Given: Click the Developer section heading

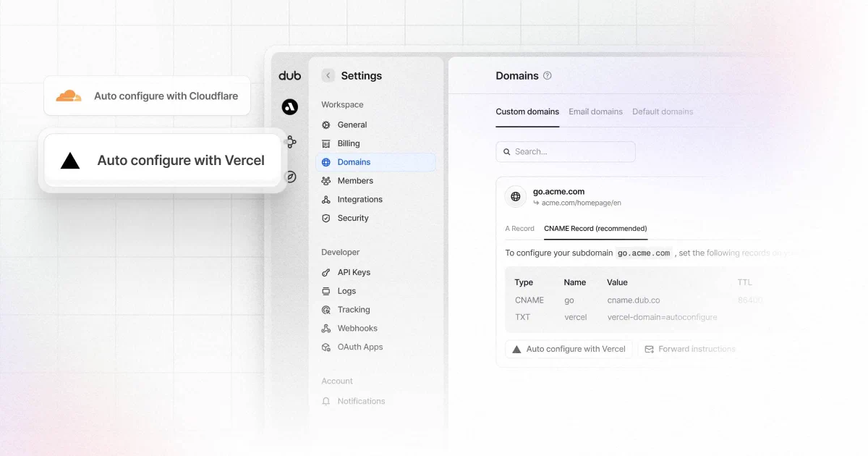Looking at the screenshot, I should [x=341, y=253].
